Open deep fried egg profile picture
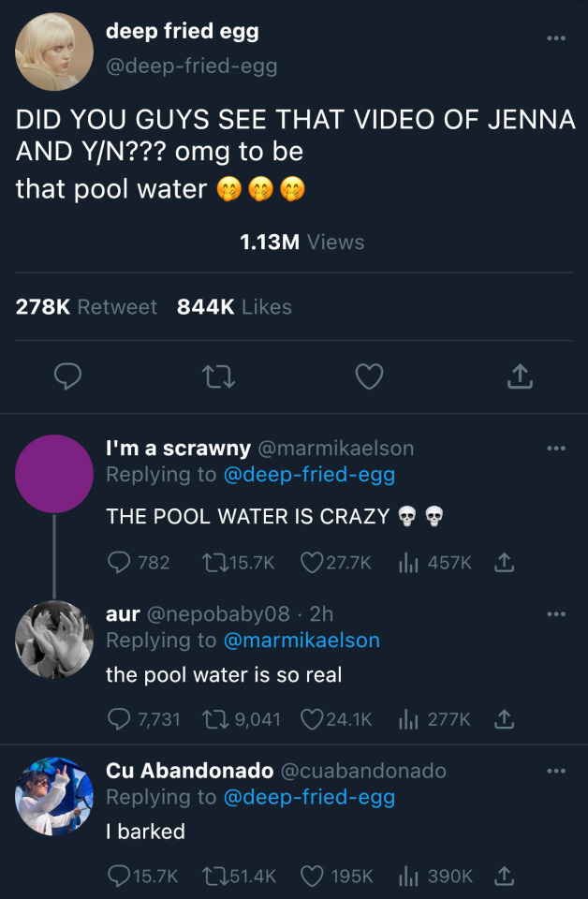 point(54,52)
